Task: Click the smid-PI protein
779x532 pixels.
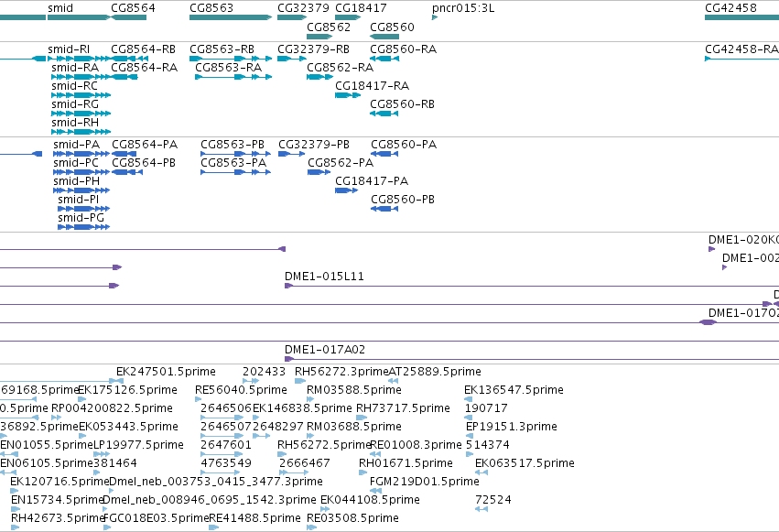Action: [x=78, y=200]
